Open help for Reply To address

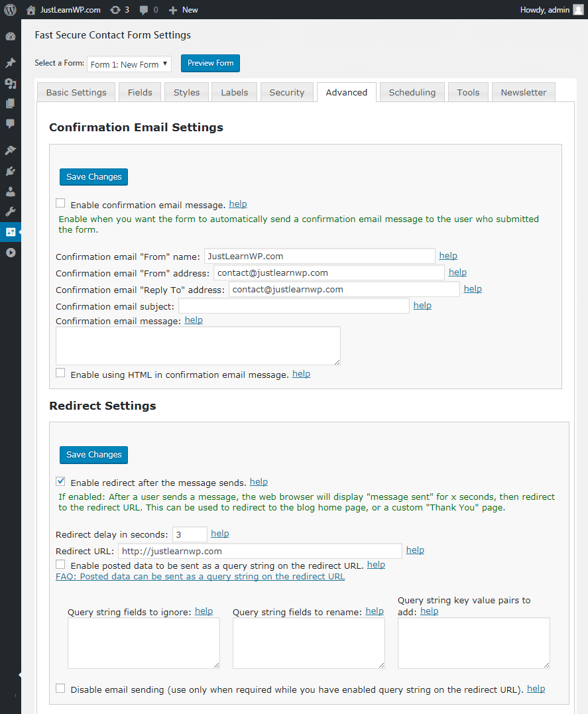[x=473, y=288]
